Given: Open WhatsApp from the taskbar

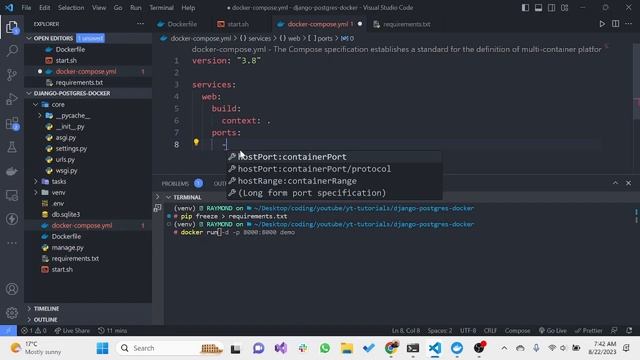Looking at the screenshot, I should tap(325, 348).
